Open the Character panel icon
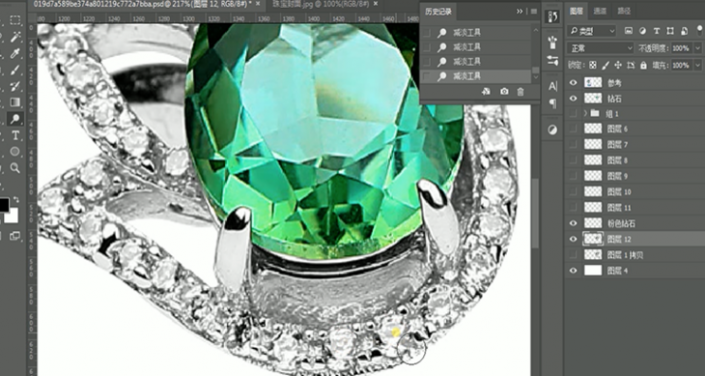This screenshot has width=705, height=376. tap(552, 86)
